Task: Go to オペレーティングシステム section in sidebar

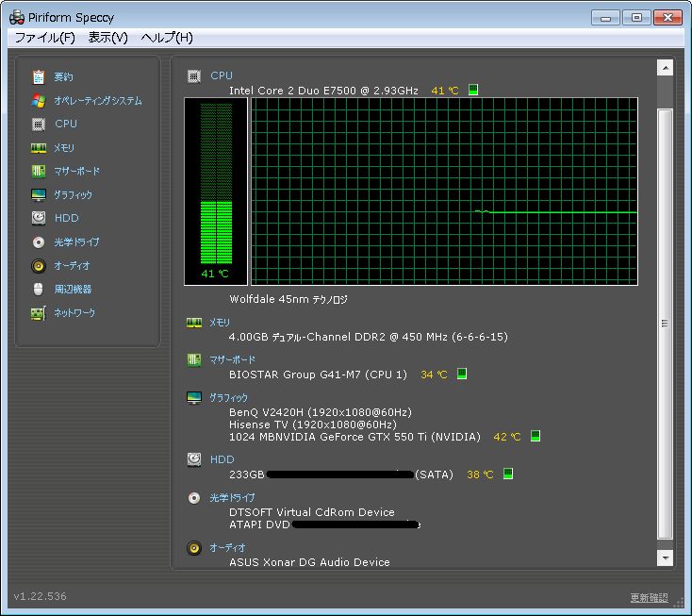Action: click(98, 101)
